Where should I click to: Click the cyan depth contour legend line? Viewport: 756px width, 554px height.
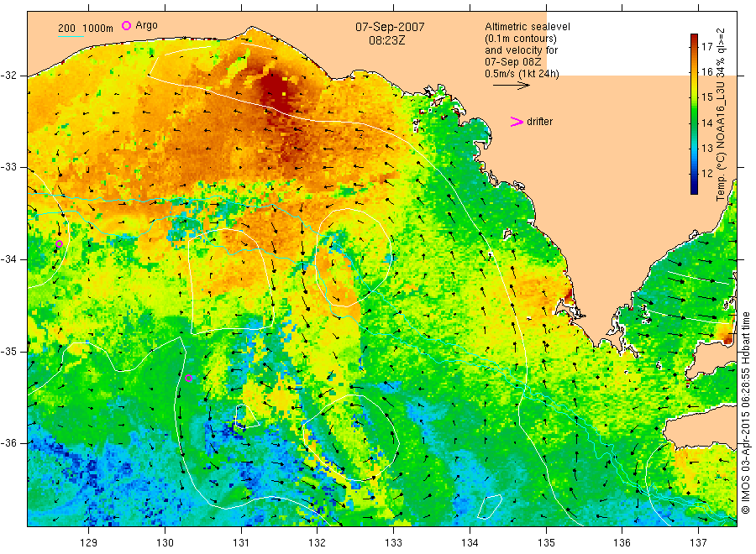tap(71, 36)
